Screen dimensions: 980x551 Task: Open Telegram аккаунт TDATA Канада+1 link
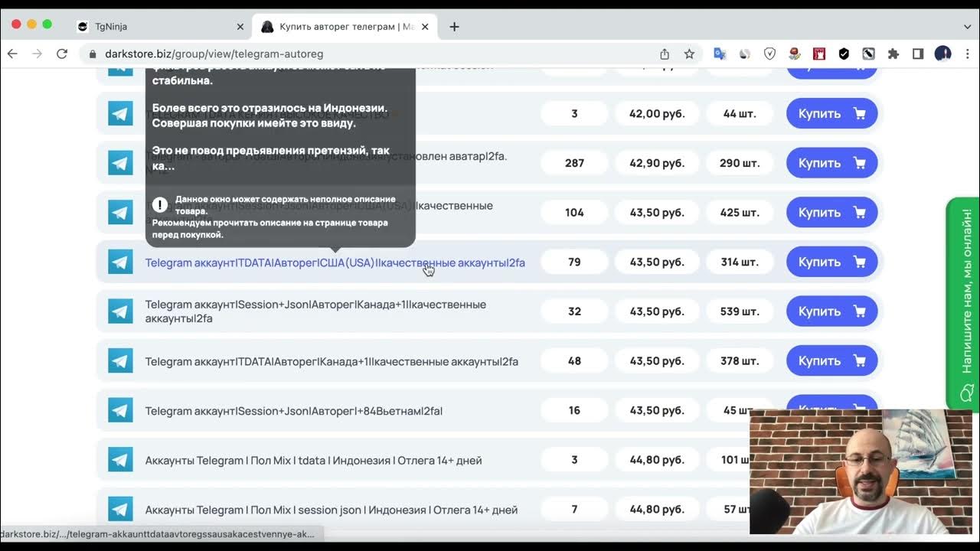tap(332, 361)
